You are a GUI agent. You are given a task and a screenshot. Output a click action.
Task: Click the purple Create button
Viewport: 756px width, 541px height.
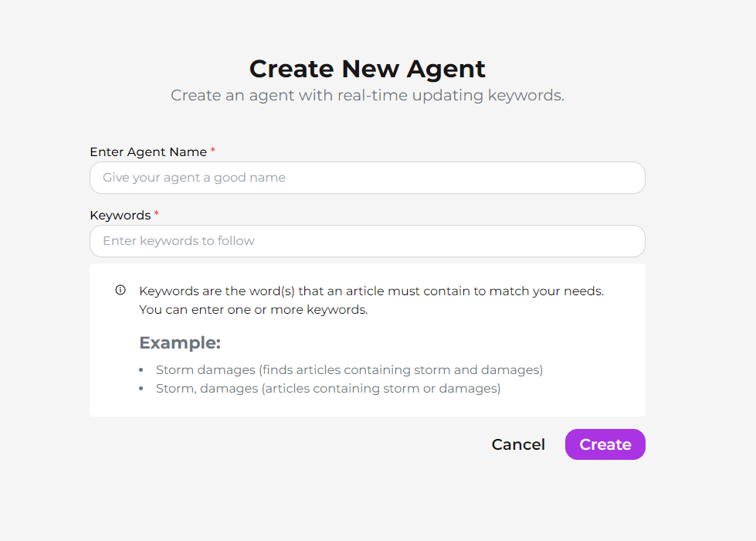pyautogui.click(x=605, y=444)
